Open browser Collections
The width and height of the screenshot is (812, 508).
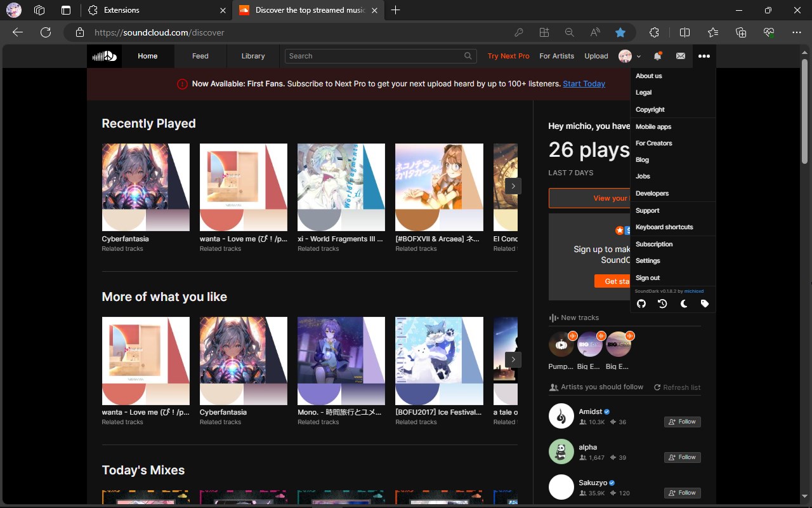(741, 32)
